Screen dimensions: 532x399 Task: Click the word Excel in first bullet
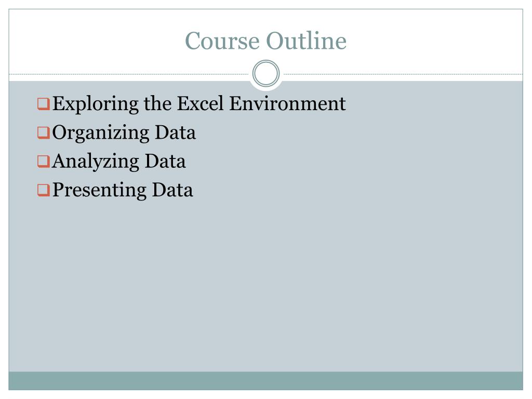(x=200, y=103)
